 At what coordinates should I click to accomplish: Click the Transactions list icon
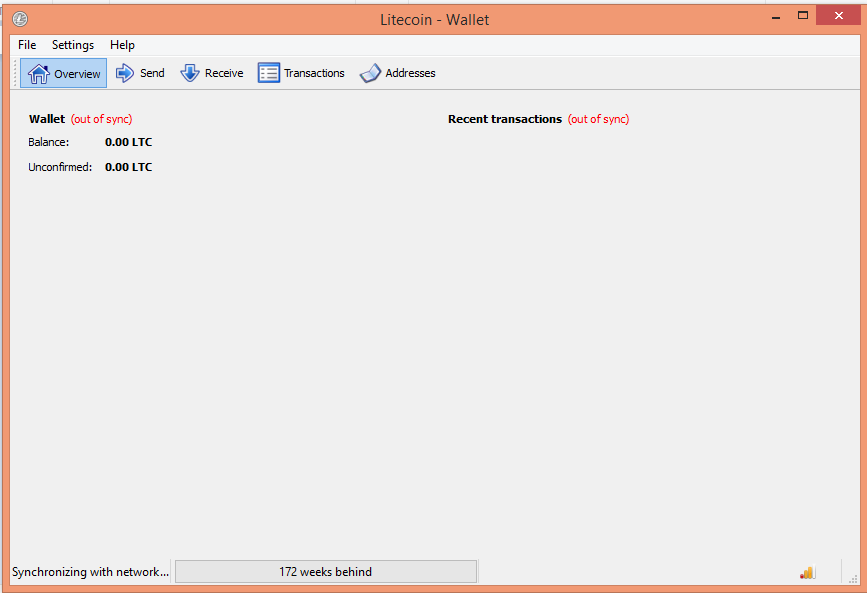click(x=269, y=73)
